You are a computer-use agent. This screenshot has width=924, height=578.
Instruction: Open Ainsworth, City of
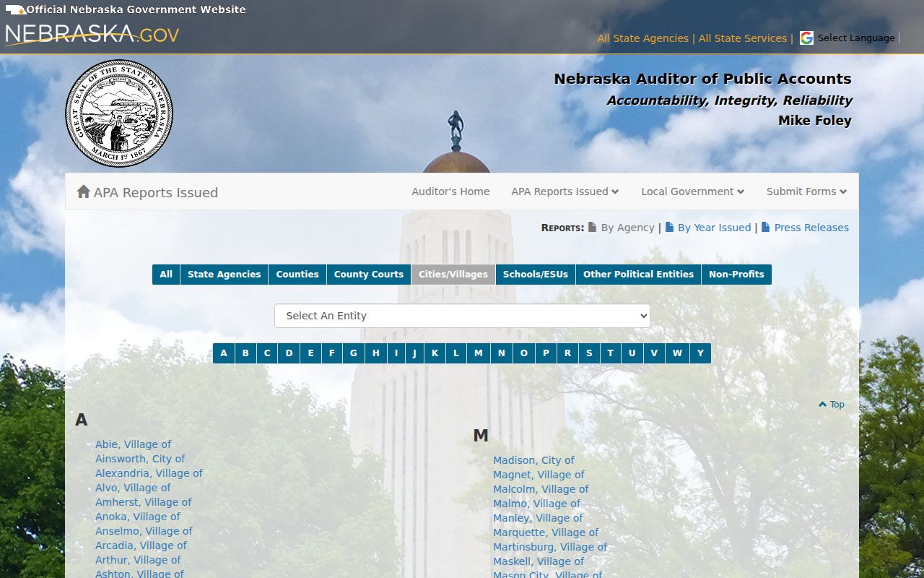[140, 459]
